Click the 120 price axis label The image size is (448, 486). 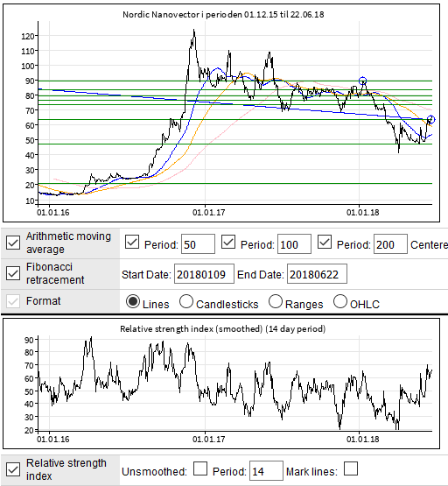click(x=27, y=36)
